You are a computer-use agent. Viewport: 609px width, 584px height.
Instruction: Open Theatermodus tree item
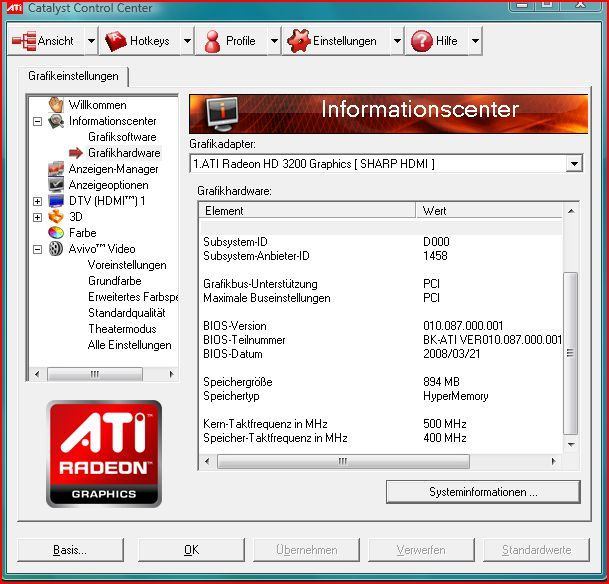[122, 328]
